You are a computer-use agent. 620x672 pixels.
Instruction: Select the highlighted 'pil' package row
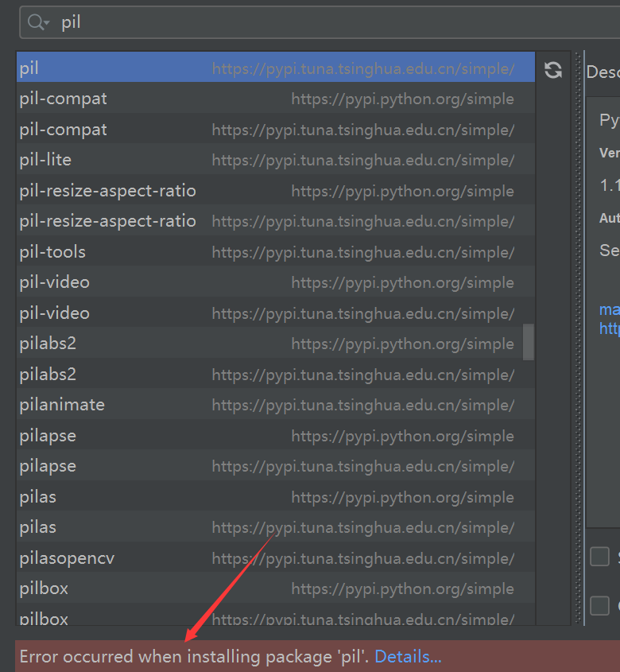point(276,68)
